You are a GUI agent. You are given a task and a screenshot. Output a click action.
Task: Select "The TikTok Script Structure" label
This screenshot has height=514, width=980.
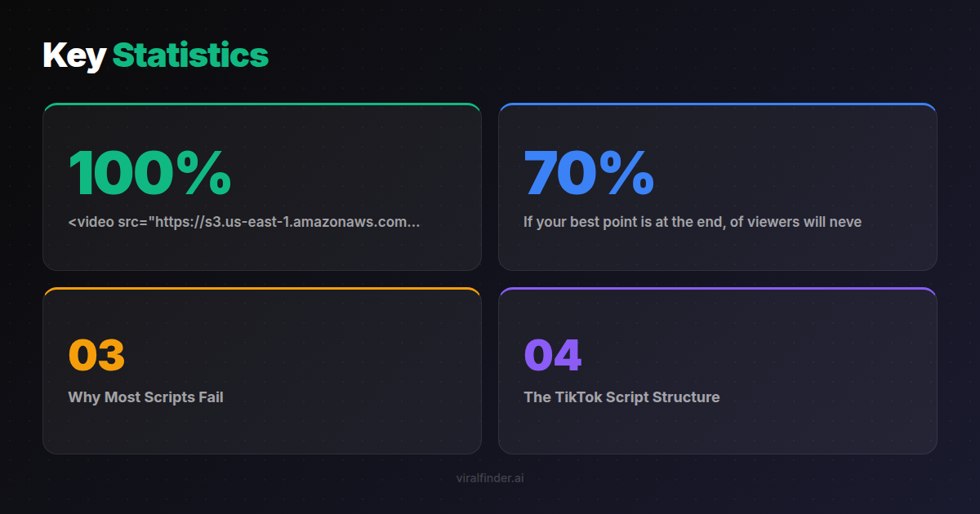coord(621,397)
